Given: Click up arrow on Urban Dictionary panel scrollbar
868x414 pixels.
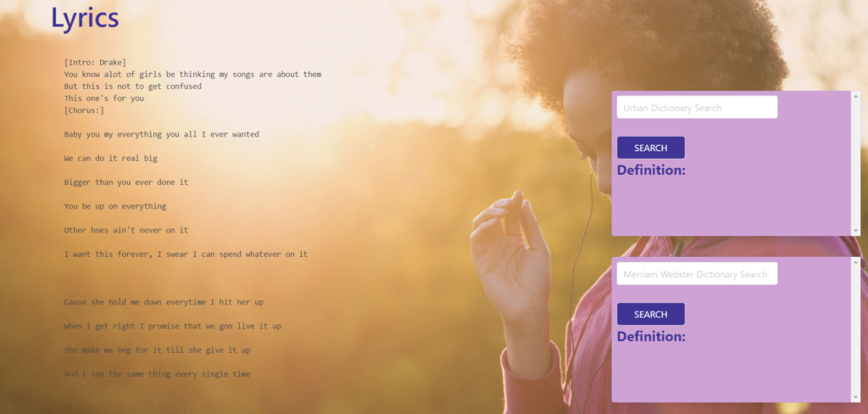Looking at the screenshot, I should pyautogui.click(x=855, y=96).
